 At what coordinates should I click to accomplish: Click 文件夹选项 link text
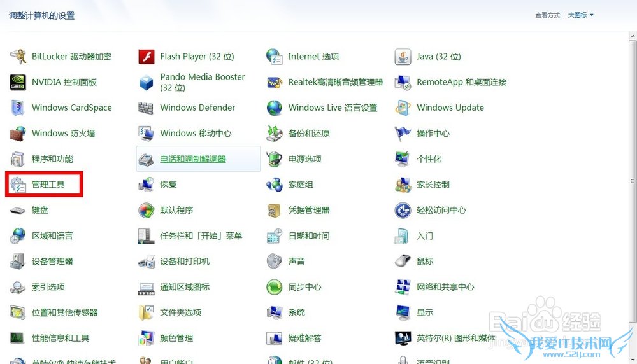(x=181, y=312)
